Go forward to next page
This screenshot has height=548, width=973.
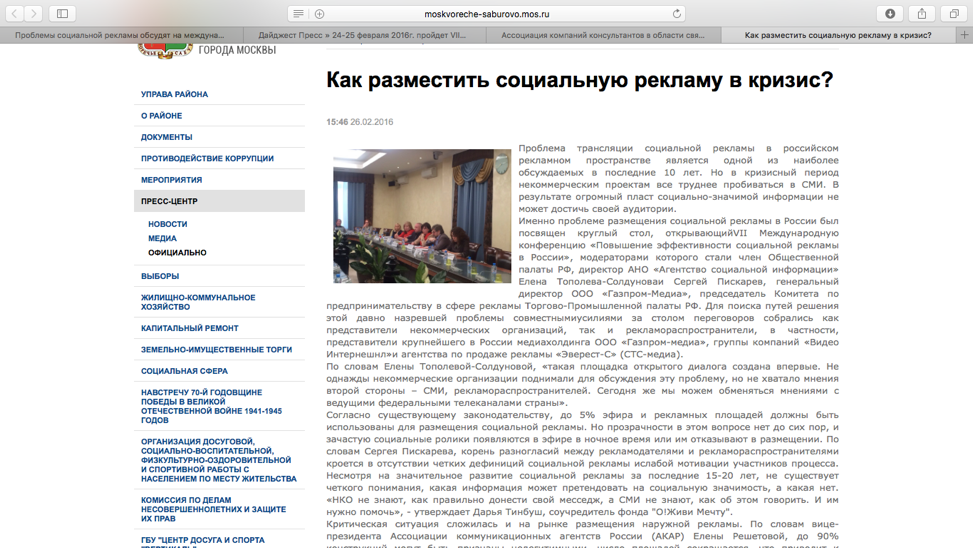click(34, 14)
